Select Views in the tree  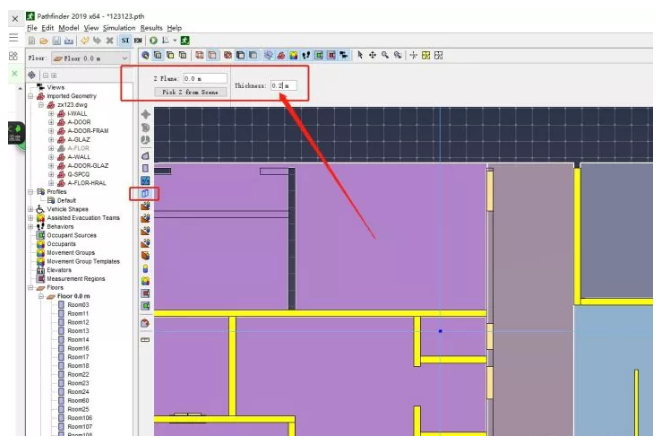(x=56, y=87)
